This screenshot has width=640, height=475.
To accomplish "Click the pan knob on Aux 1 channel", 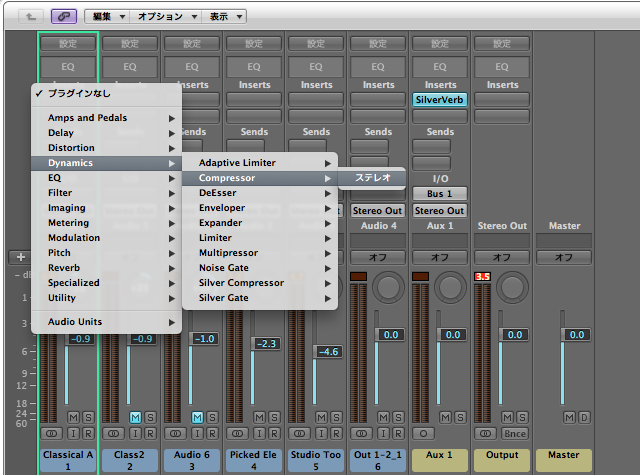I will 450,287.
